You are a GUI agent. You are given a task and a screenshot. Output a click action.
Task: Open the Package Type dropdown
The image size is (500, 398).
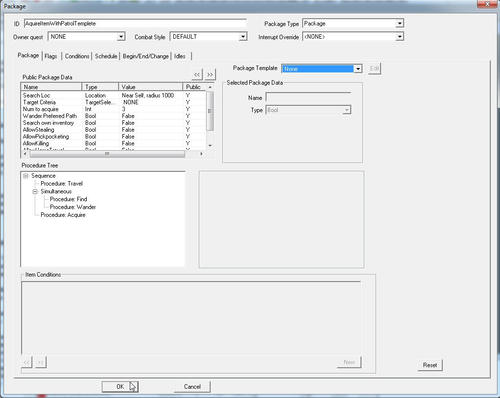coord(399,23)
